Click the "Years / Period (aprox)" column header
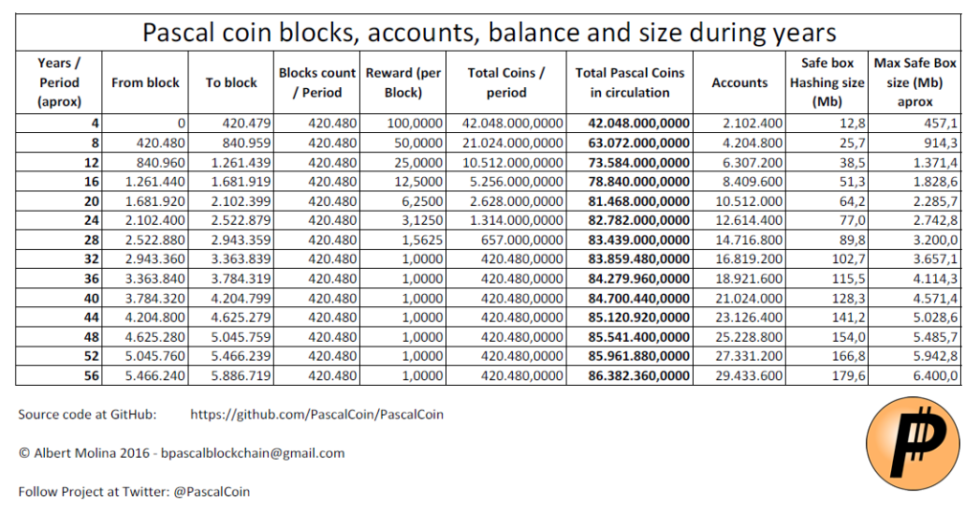980x516 pixels. click(x=59, y=82)
